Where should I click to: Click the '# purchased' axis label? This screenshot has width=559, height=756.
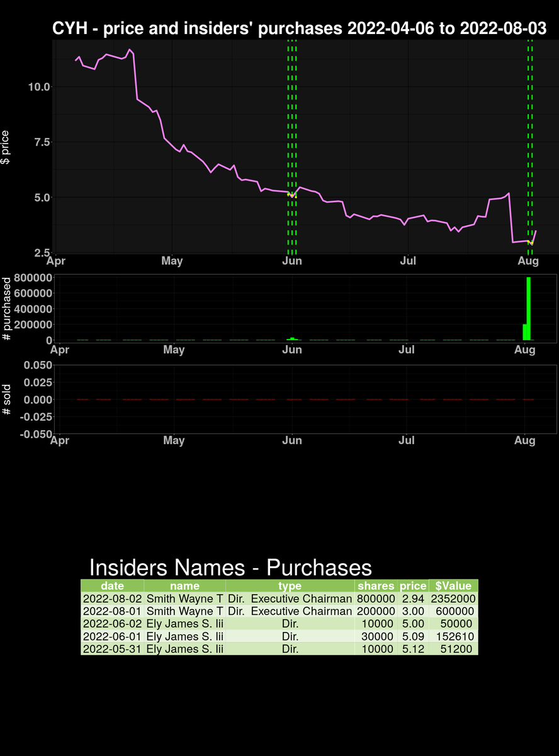[7, 309]
